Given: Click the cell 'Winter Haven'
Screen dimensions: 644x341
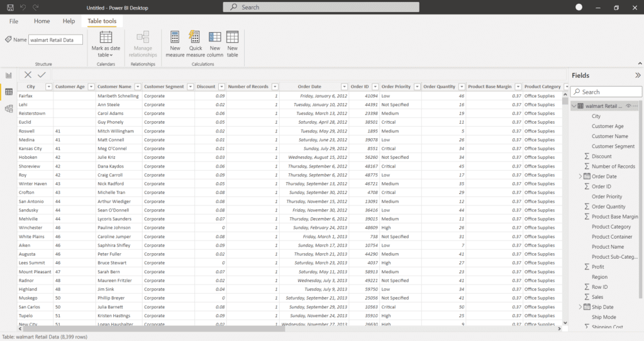Looking at the screenshot, I should (33, 184).
